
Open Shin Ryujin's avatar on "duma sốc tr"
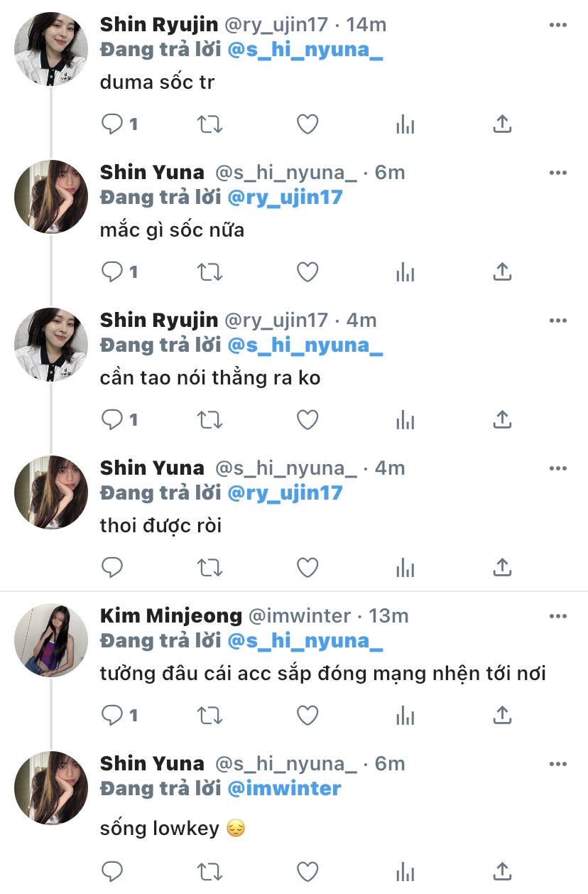(50, 48)
